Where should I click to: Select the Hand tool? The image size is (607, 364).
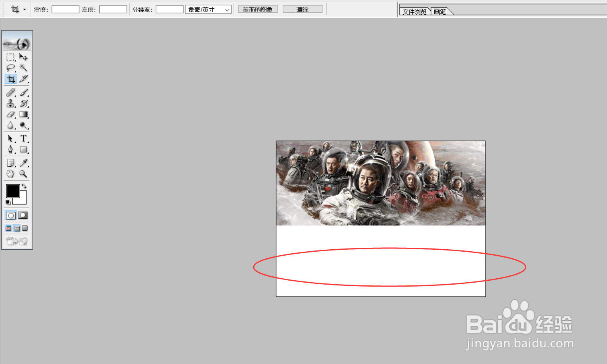coord(11,174)
